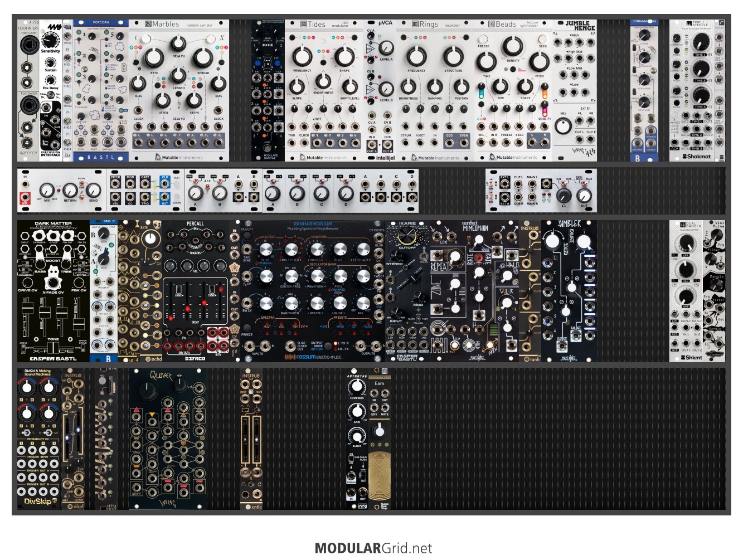748x560 pixels.
Task: Click the SPREAD knob on Marbles
Action: pyautogui.click(x=203, y=59)
